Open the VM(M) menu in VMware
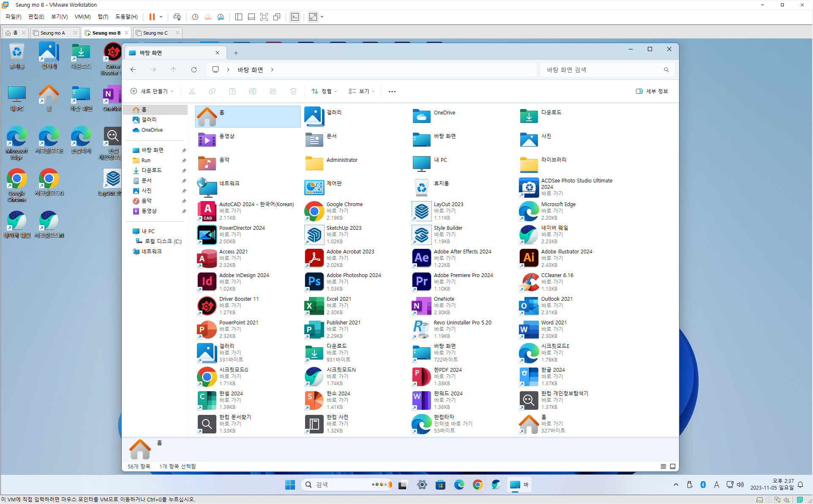This screenshot has width=813, height=504. [82, 17]
